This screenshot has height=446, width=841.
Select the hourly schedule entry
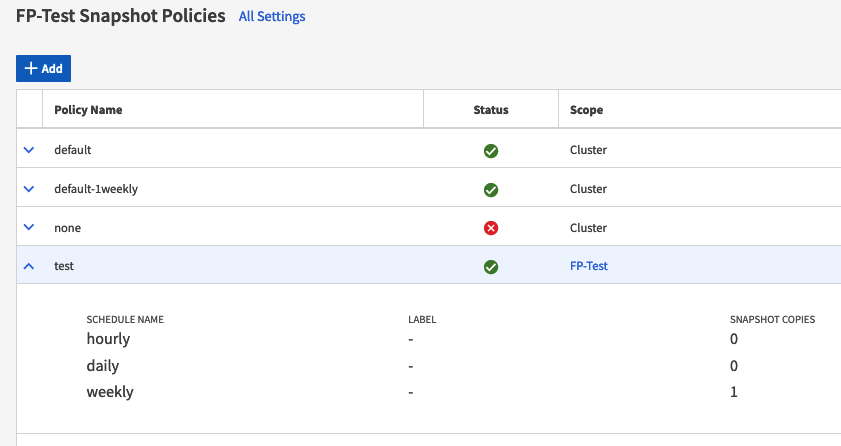click(x=108, y=339)
